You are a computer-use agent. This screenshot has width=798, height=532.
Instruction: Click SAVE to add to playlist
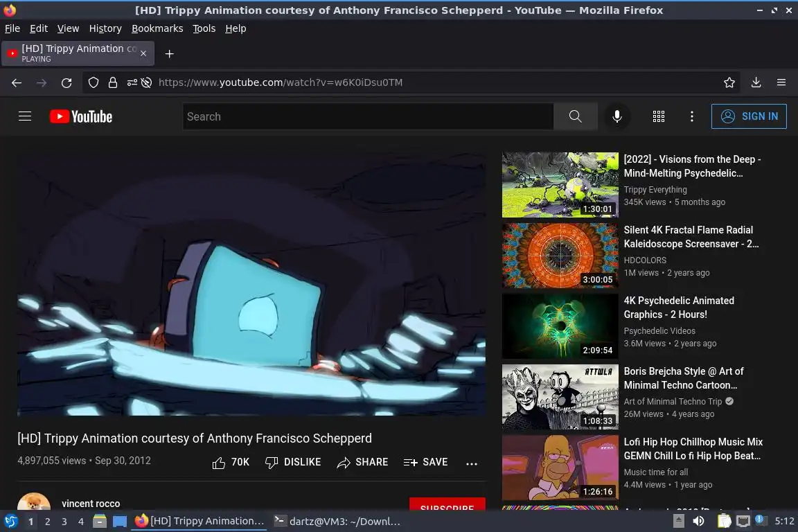[x=425, y=462]
